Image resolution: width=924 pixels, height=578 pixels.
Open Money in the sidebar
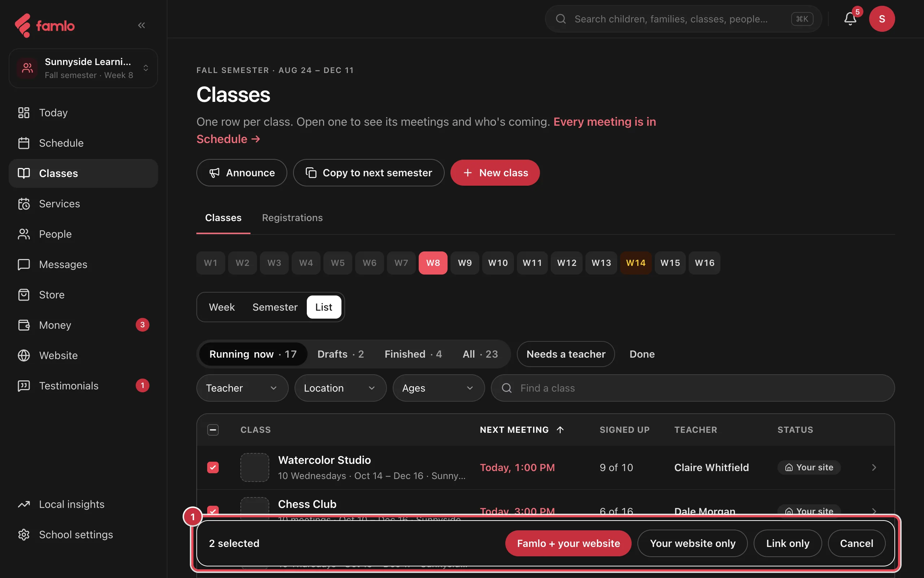click(83, 325)
